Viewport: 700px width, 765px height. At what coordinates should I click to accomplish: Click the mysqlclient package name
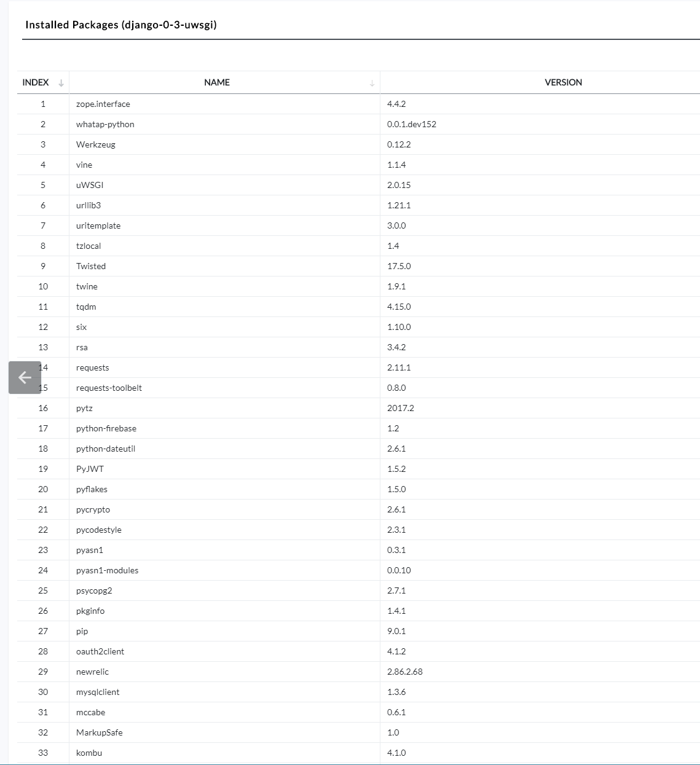[98, 692]
